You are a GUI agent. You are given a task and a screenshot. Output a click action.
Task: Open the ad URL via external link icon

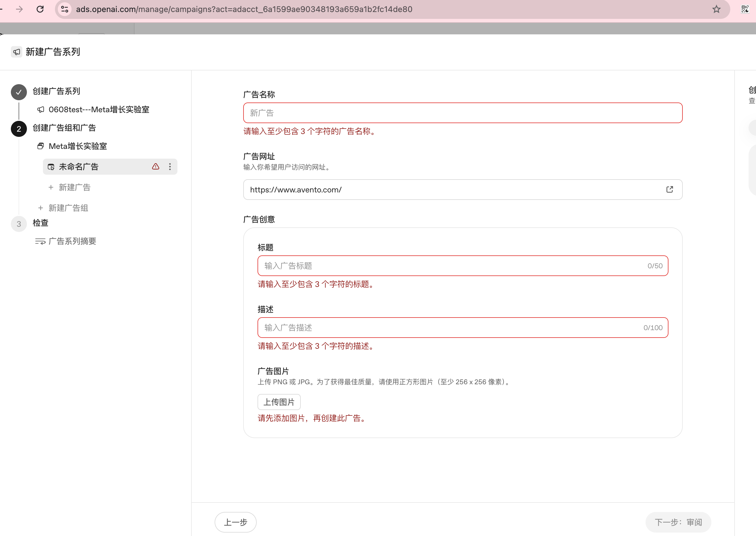(669, 190)
